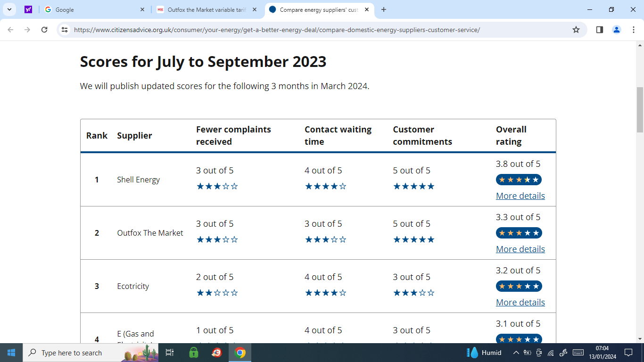Open the tab search chevron in Chrome
The image size is (644, 362).
(9, 9)
